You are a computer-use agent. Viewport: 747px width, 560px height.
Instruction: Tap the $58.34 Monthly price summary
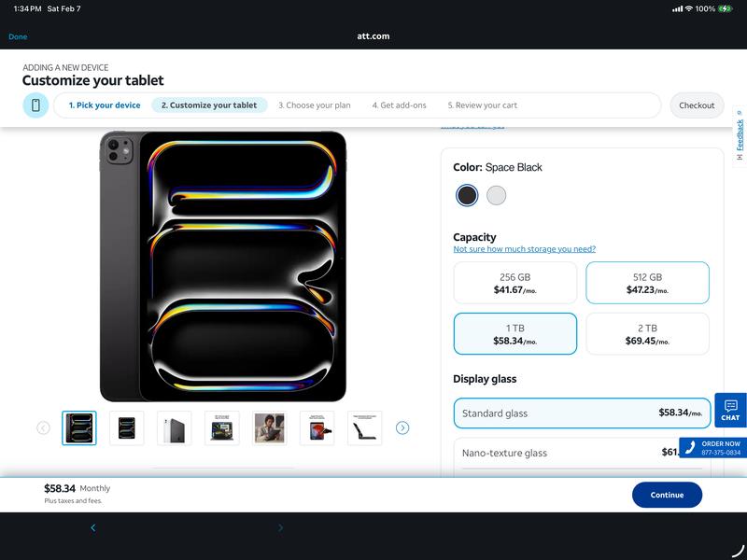tap(77, 488)
